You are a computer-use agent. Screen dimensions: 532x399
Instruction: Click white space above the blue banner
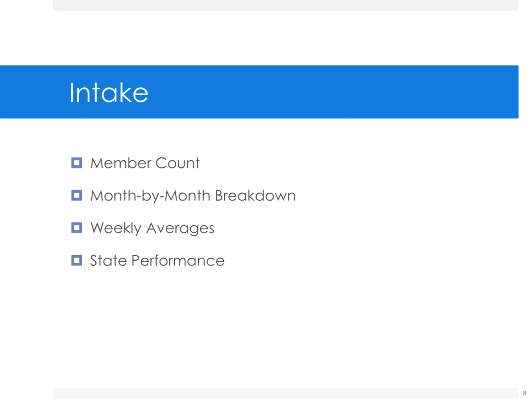tap(265, 38)
